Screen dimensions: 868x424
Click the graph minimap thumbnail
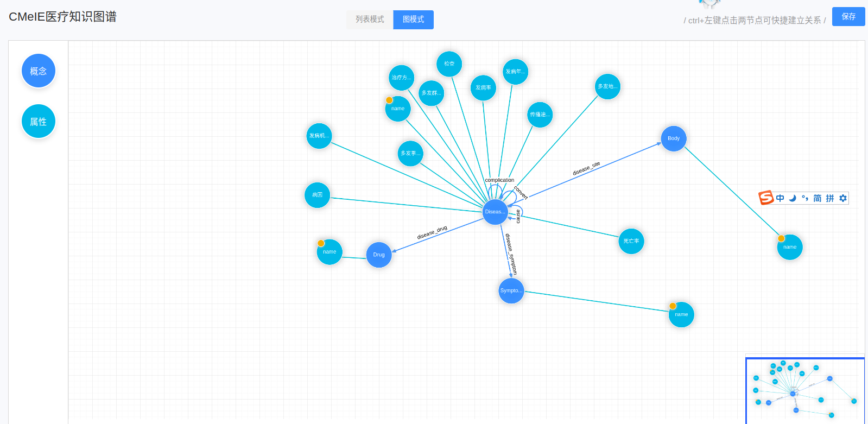[806, 390]
